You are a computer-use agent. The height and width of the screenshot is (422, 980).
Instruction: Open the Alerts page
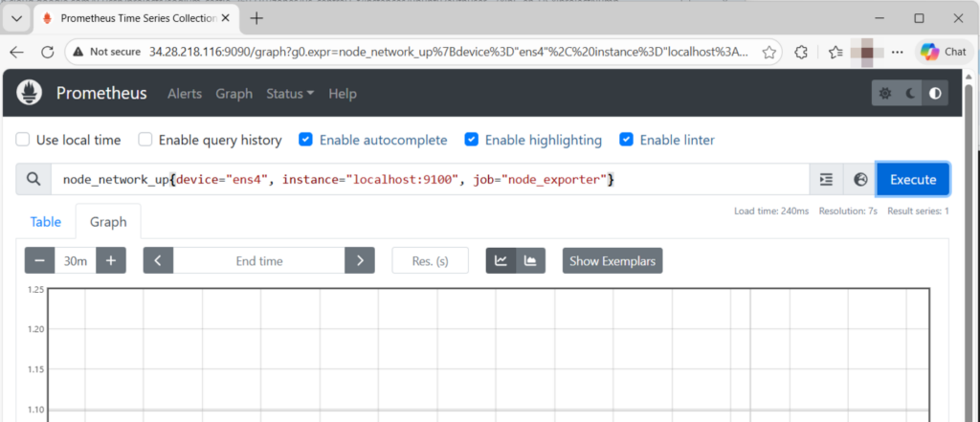[185, 94]
